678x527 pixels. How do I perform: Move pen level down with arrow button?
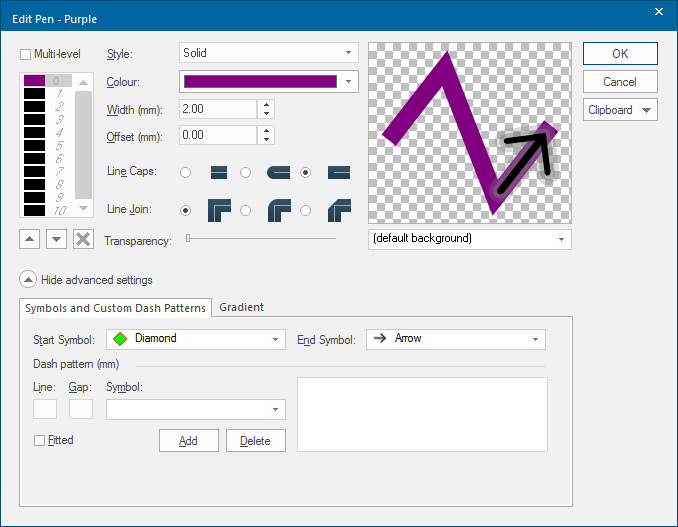(x=57, y=239)
